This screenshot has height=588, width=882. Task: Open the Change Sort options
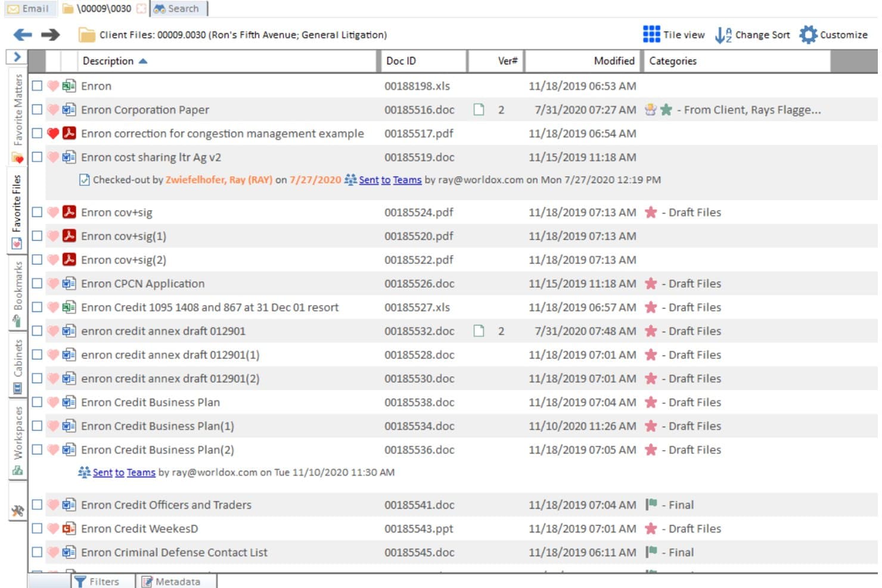pos(752,35)
